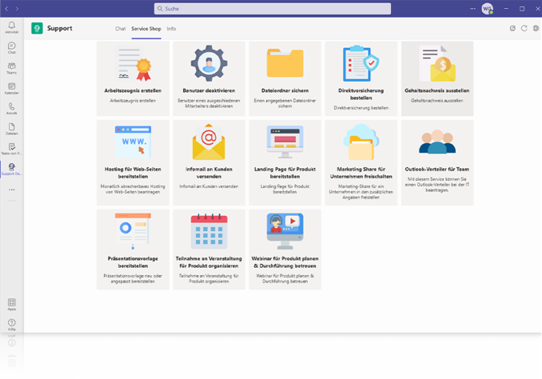Click the green Support app logo
542x379 pixels.
click(x=37, y=28)
